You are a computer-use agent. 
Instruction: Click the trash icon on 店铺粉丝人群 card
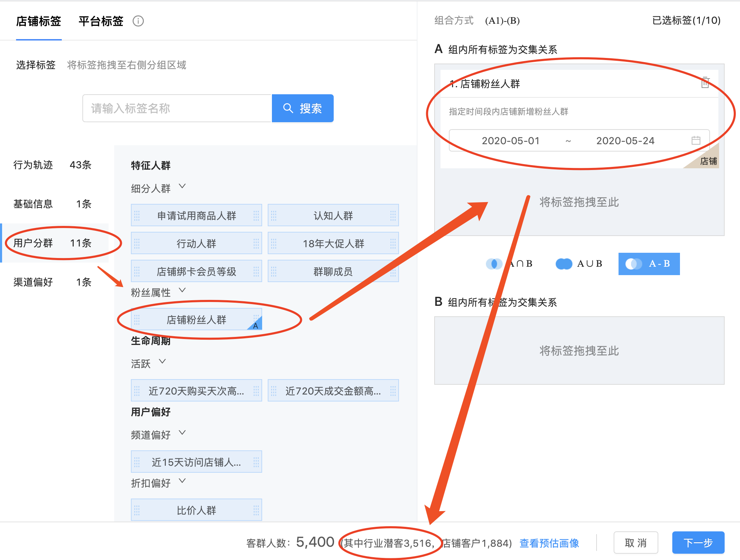coord(705,83)
